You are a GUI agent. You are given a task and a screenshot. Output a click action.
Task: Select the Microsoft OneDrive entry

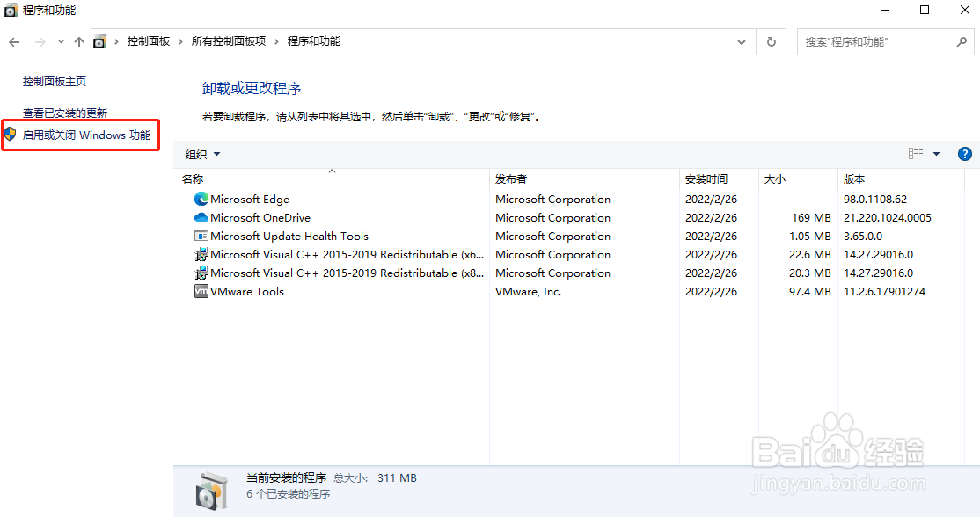pyautogui.click(x=260, y=218)
